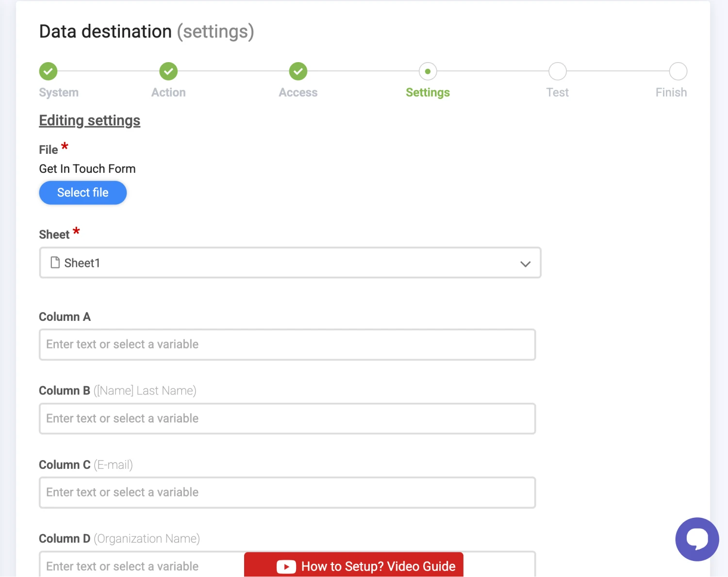Focus the Column C E-mail field

pyautogui.click(x=287, y=492)
